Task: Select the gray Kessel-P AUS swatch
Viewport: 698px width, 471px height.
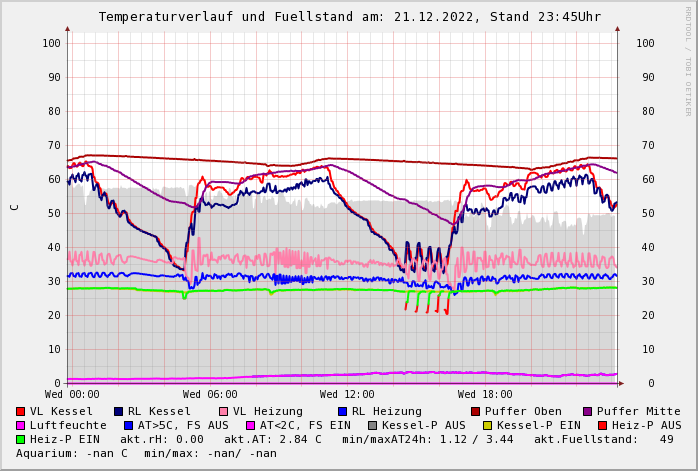Action: tap(373, 425)
